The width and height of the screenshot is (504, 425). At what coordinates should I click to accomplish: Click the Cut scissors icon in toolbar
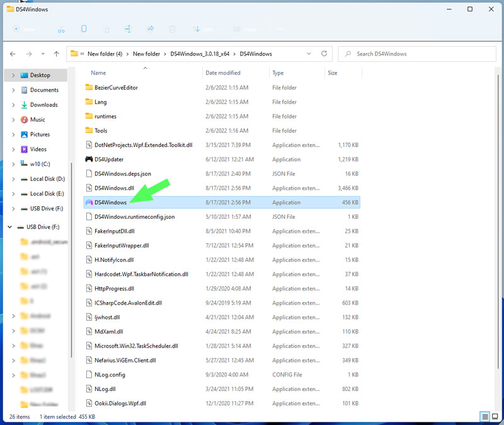61,29
